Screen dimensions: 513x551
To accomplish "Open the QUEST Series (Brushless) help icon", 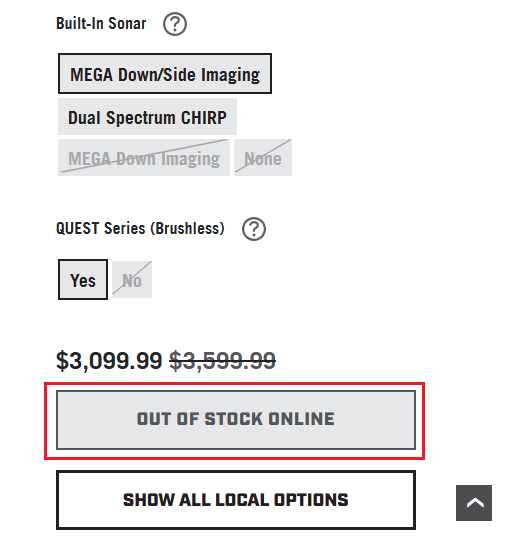I will click(x=254, y=229).
